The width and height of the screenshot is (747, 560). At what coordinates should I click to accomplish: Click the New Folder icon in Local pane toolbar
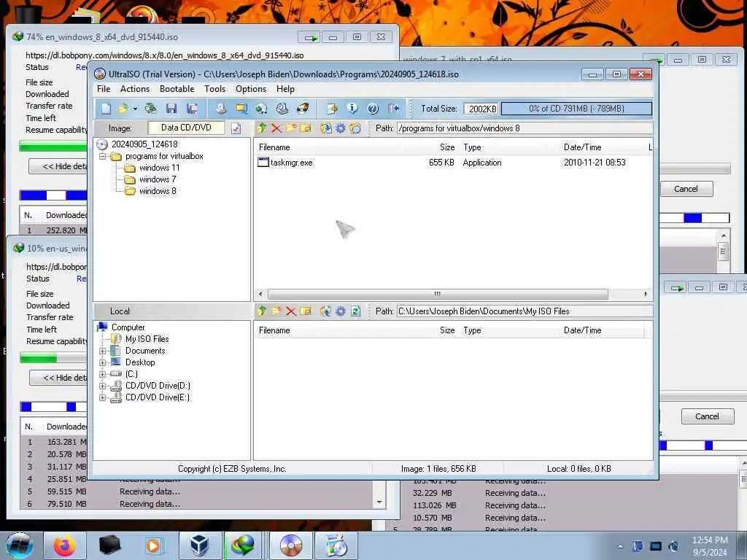pyautogui.click(x=276, y=311)
